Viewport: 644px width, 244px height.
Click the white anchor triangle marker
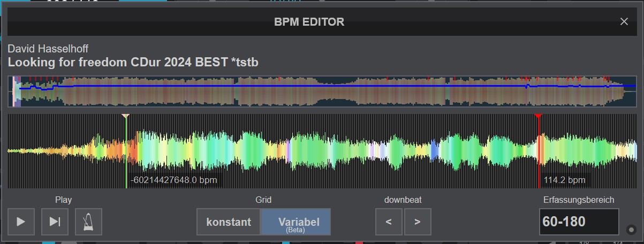click(125, 116)
